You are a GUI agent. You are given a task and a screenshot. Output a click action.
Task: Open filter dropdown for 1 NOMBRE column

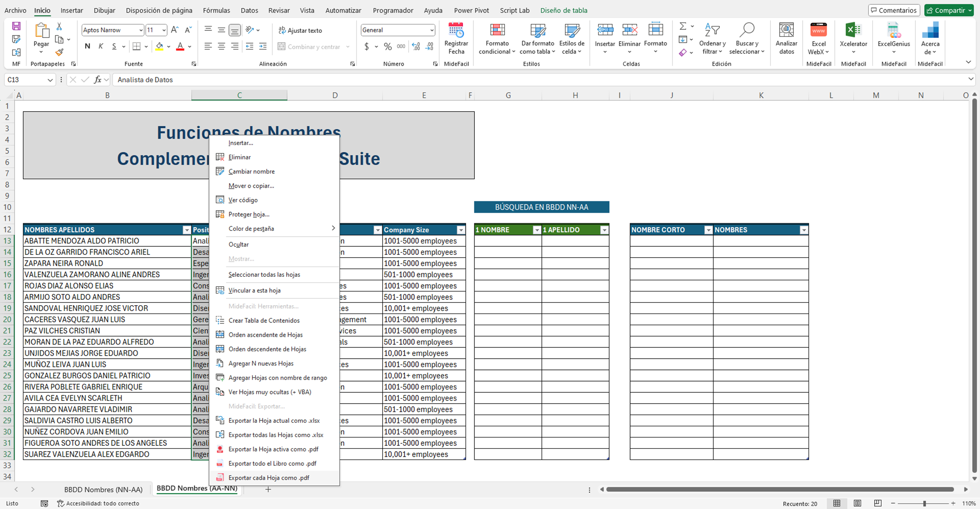pyautogui.click(x=537, y=230)
